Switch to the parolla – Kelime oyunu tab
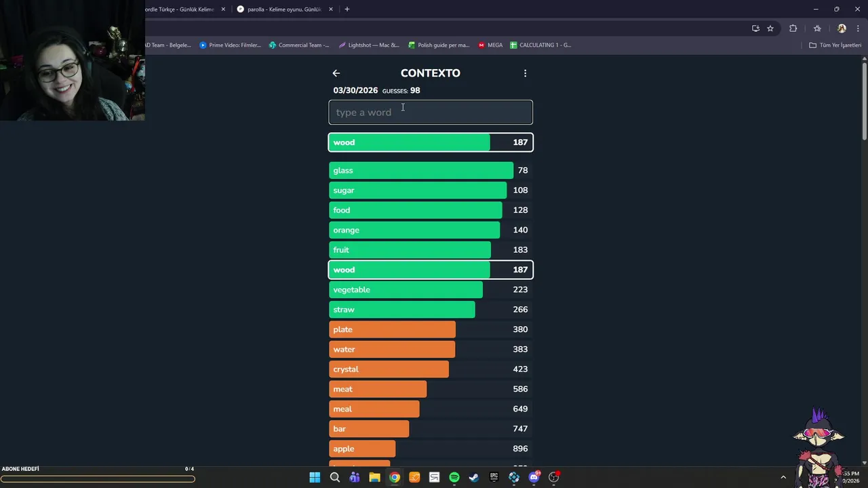 click(284, 9)
